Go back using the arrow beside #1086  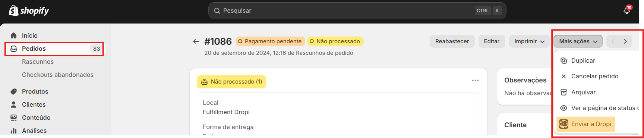tap(196, 41)
